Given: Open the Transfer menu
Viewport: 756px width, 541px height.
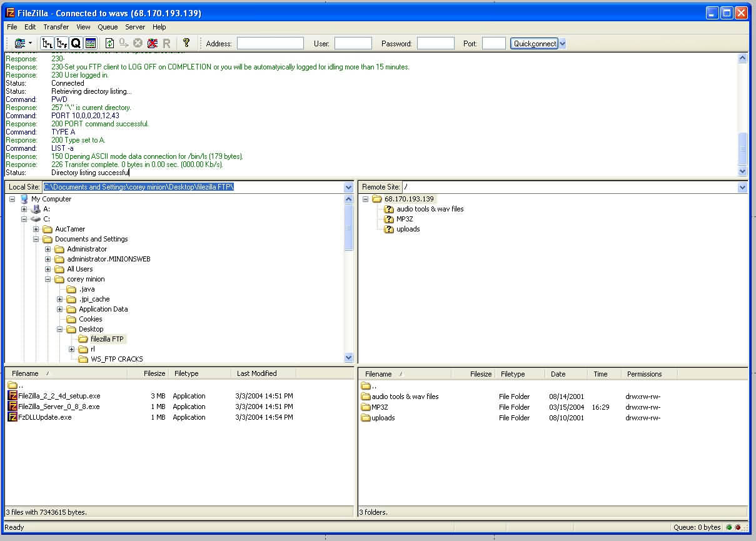Looking at the screenshot, I should 56,27.
